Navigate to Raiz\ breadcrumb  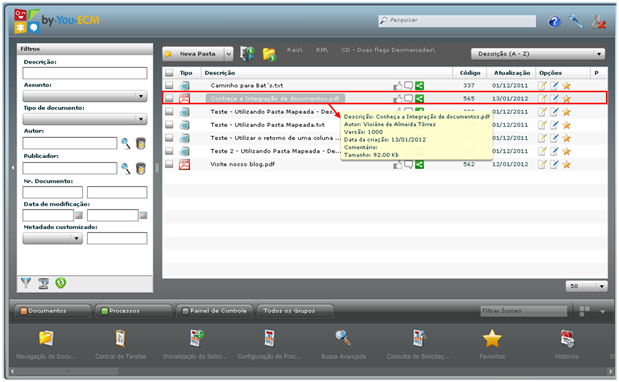(295, 50)
